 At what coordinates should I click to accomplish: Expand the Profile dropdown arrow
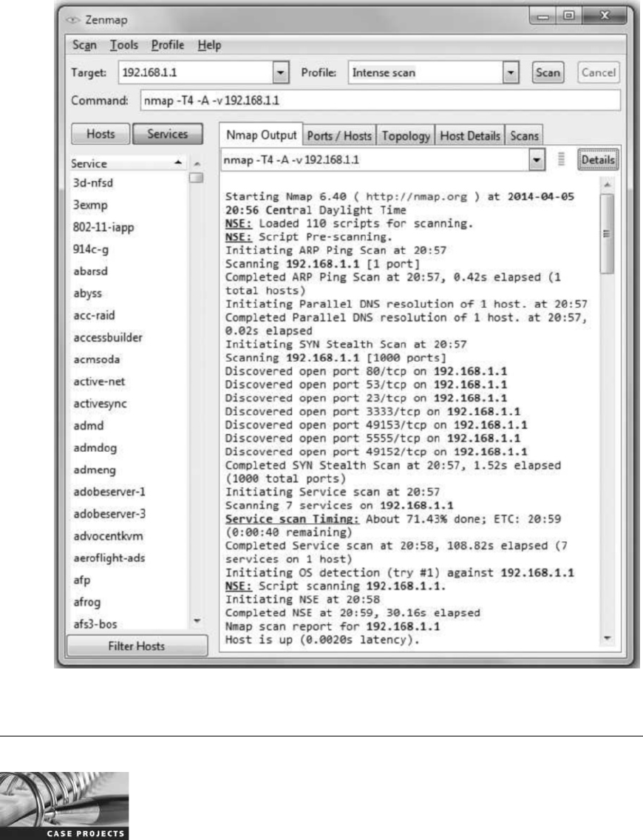pos(511,72)
